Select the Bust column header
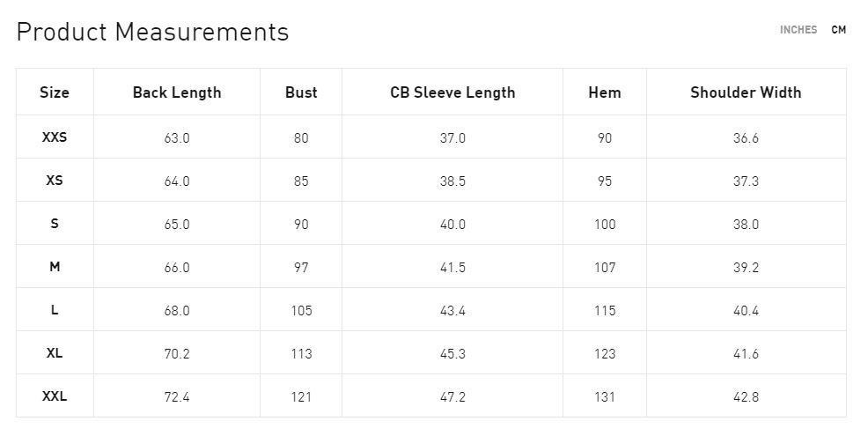This screenshot has width=868, height=436. tap(301, 92)
